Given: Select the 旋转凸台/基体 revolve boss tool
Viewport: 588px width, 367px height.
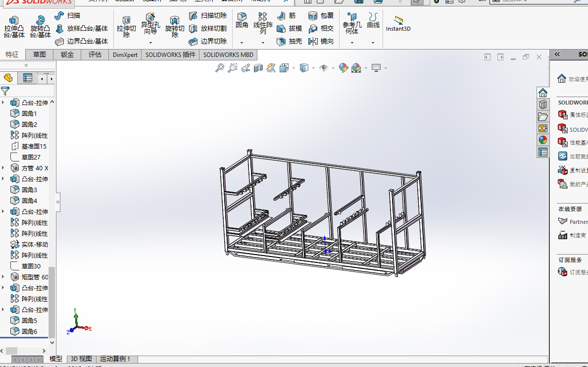Looking at the screenshot, I should pos(40,27).
